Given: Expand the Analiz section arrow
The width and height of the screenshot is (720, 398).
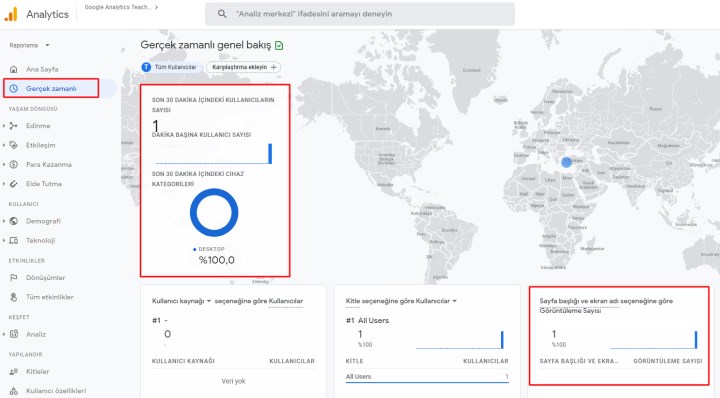Looking at the screenshot, I should click(x=4, y=334).
